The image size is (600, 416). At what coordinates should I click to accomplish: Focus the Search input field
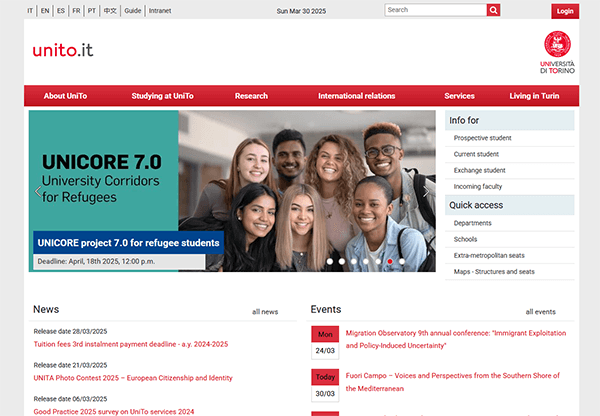435,10
